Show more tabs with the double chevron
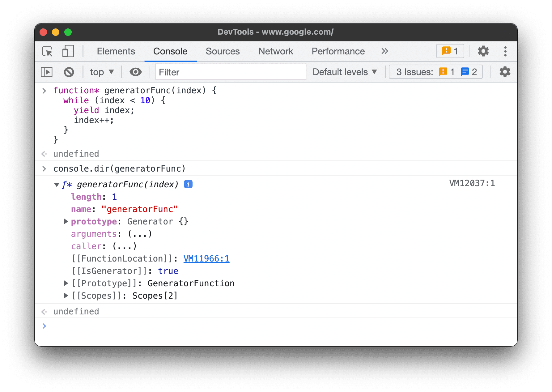The height and width of the screenshot is (392, 552). 384,51
